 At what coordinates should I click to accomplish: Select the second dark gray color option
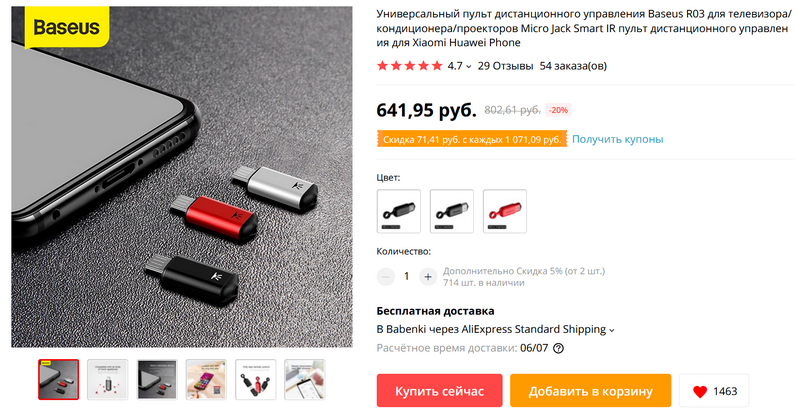[x=452, y=211]
